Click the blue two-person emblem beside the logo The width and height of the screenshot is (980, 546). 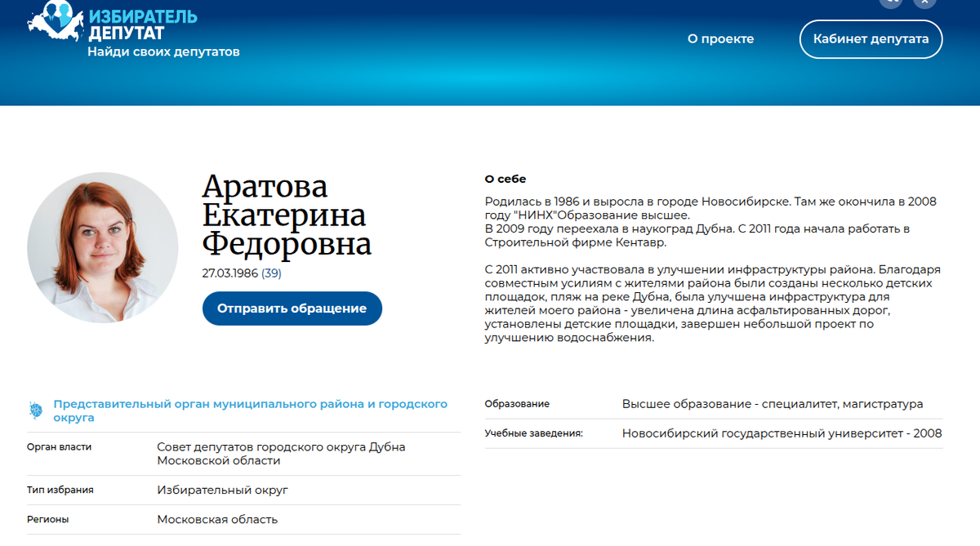click(57, 15)
